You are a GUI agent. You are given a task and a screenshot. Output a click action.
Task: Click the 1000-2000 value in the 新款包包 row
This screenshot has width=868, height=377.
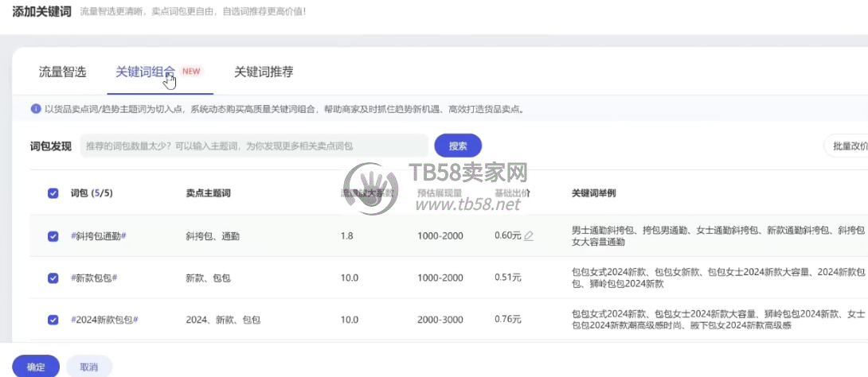(x=440, y=278)
